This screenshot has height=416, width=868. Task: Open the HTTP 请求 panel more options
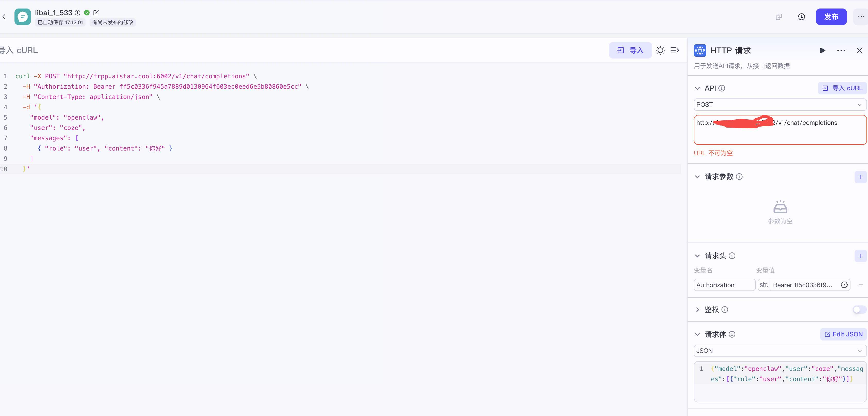tap(841, 50)
